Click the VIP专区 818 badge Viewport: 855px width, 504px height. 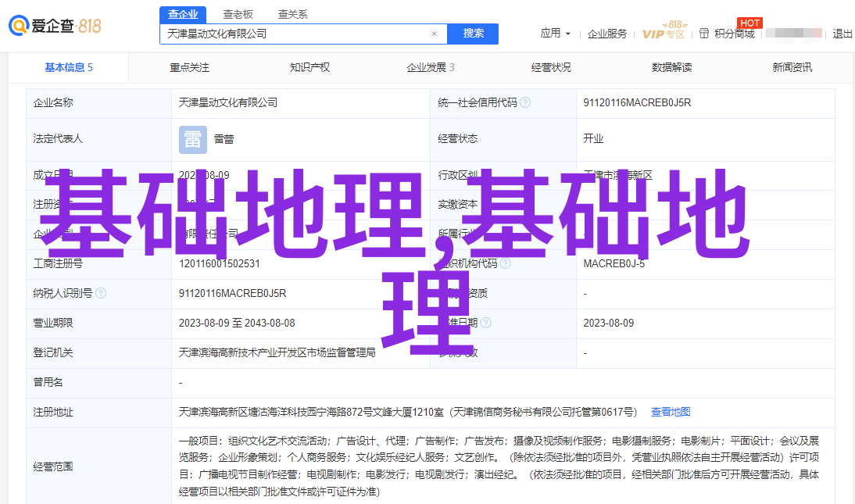(664, 30)
